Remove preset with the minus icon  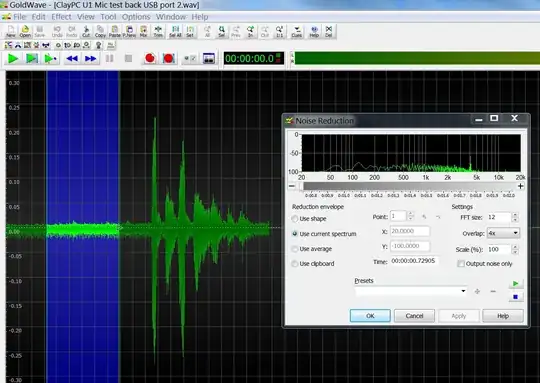point(493,291)
